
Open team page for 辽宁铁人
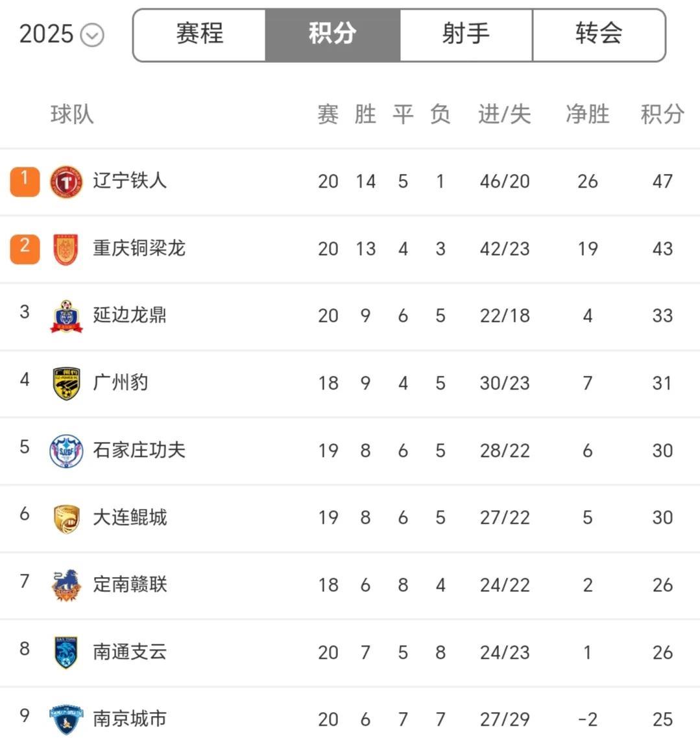[x=130, y=180]
